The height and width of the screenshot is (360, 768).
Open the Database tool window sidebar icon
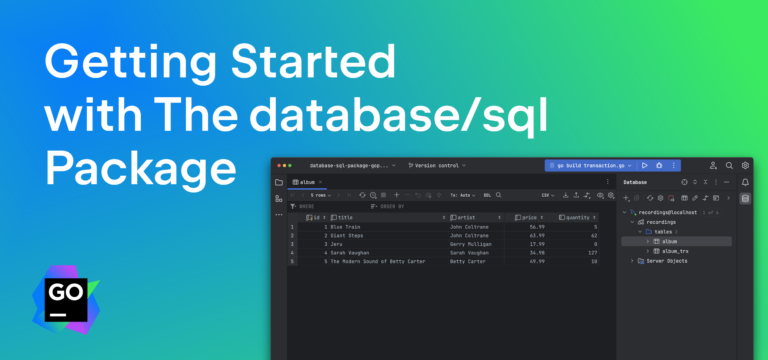click(x=745, y=198)
